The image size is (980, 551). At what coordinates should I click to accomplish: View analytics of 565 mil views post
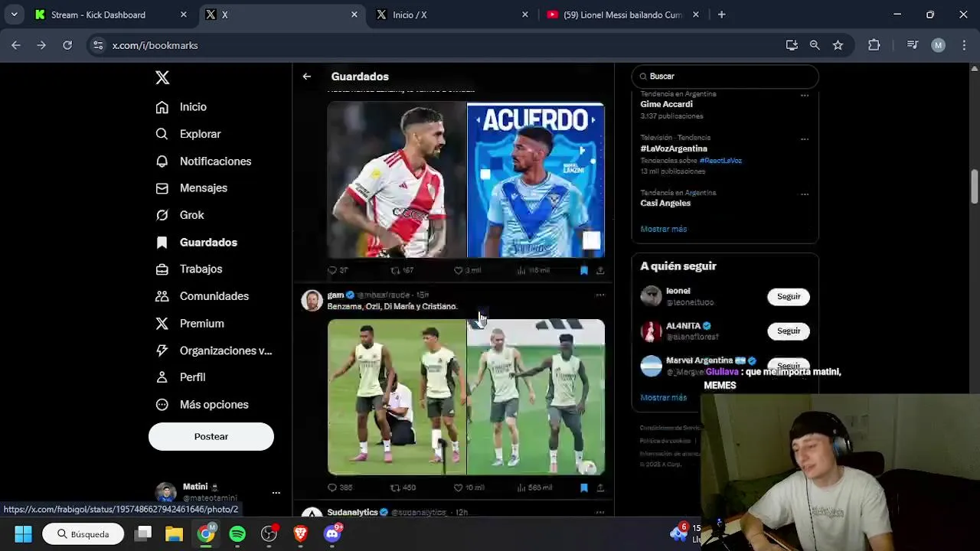(x=534, y=487)
